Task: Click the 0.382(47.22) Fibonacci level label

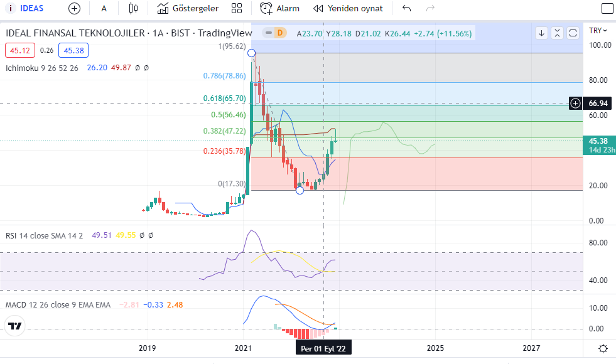Action: [x=224, y=131]
